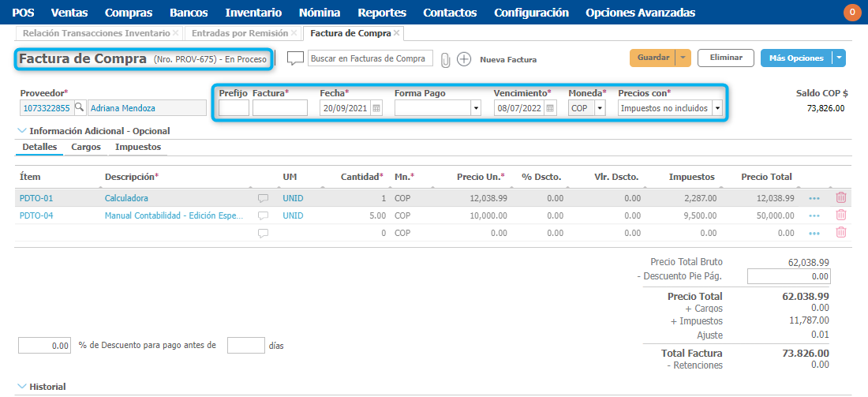
Task: Click the Eliminar button
Action: (x=725, y=58)
